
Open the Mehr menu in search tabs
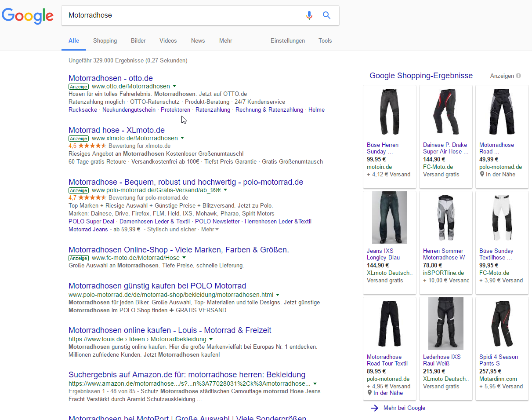point(226,40)
